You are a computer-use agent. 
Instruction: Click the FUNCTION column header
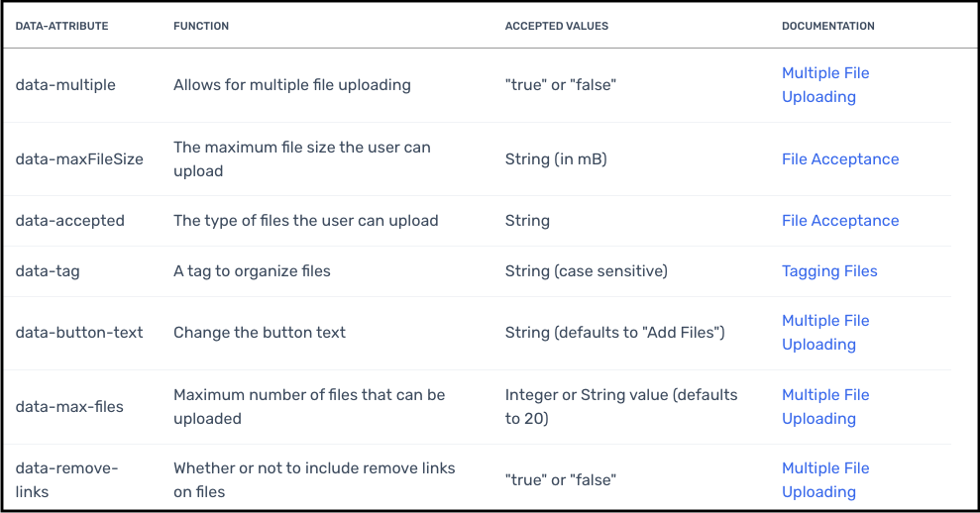201,26
